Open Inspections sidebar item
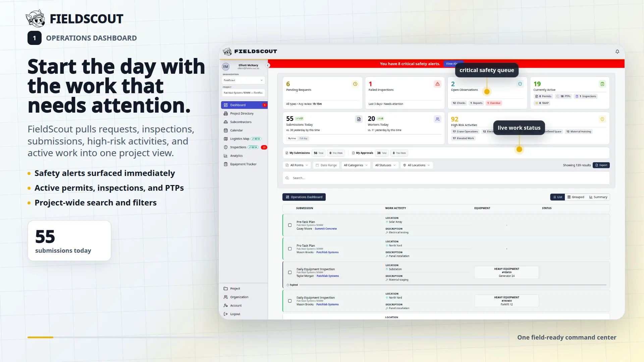Image resolution: width=644 pixels, height=362 pixels. point(244,147)
